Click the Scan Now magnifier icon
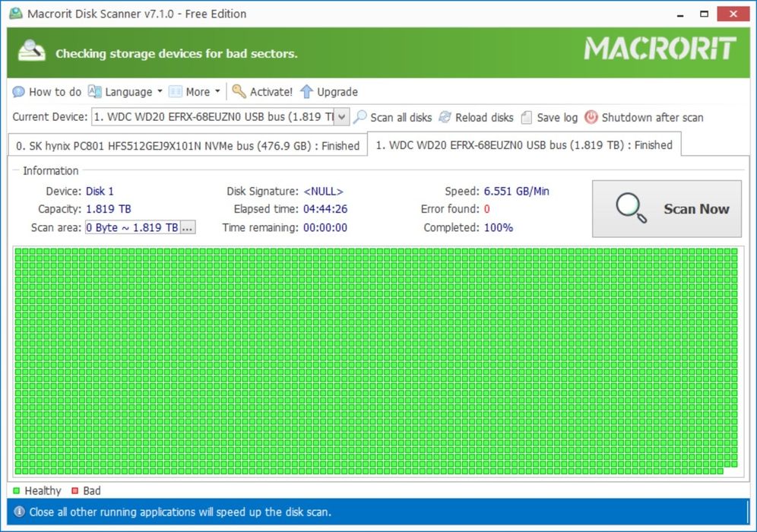Screen dimensions: 757x532 631,208
